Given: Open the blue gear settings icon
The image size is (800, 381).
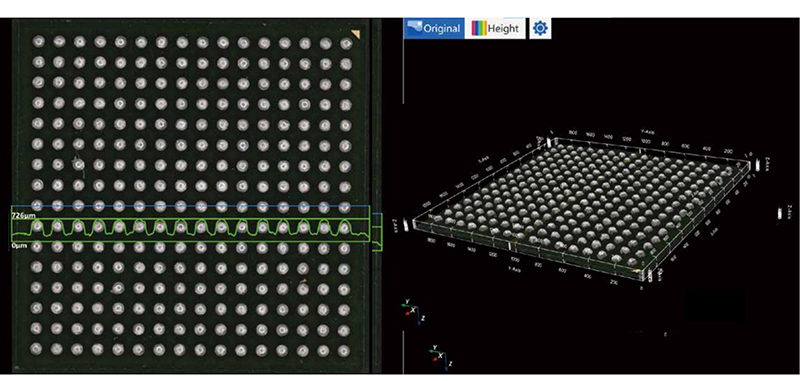Looking at the screenshot, I should click(540, 29).
